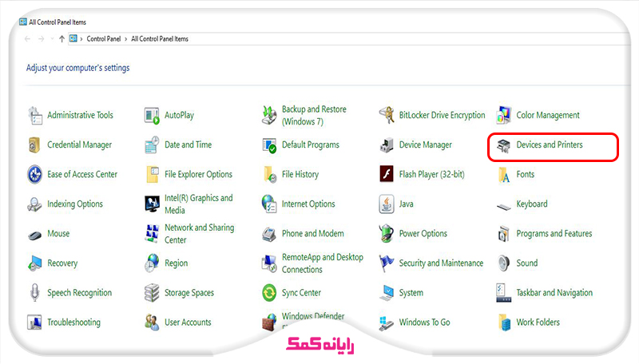Click the System computer icon
Image resolution: width=639 pixels, height=364 pixels.
pos(387,293)
